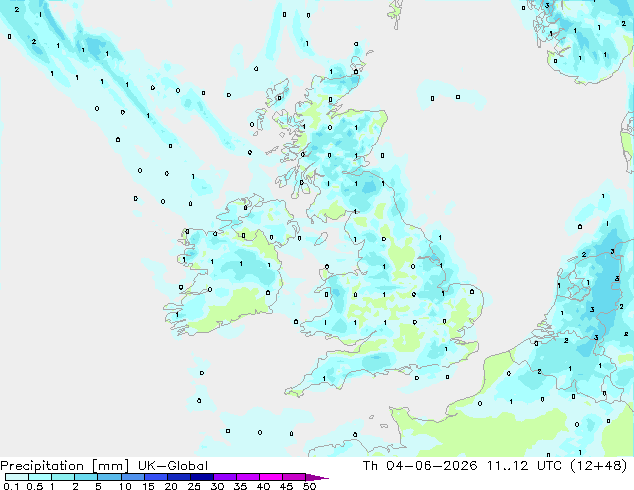This screenshot has height=490, width=634.
Task: Click the purple arrow at legend end
Action: click(x=317, y=477)
